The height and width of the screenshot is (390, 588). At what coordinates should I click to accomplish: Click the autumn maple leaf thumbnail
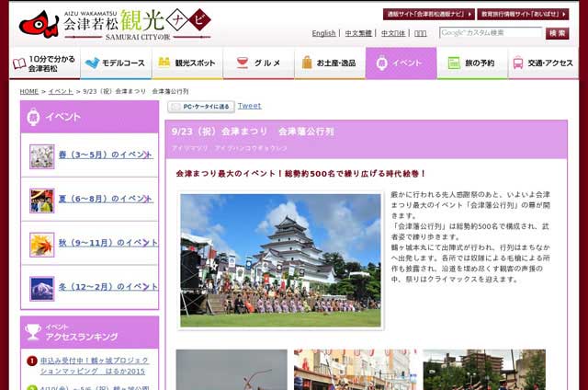42,245
